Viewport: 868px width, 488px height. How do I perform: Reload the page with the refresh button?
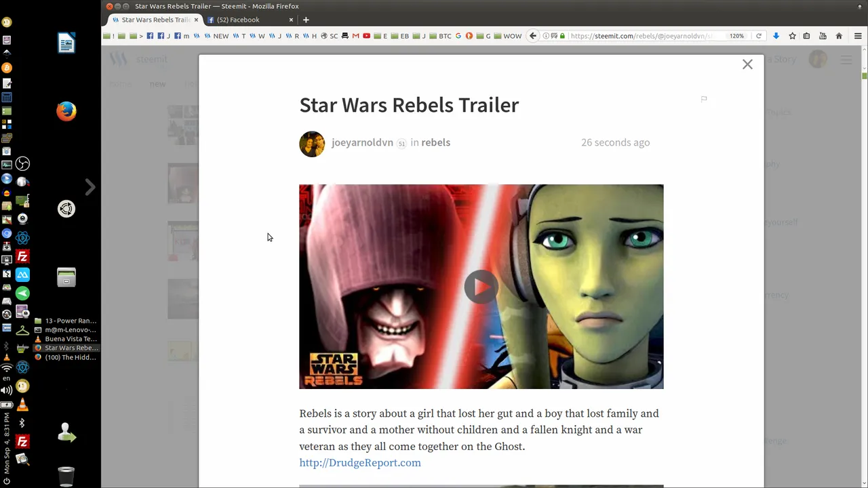coord(759,36)
